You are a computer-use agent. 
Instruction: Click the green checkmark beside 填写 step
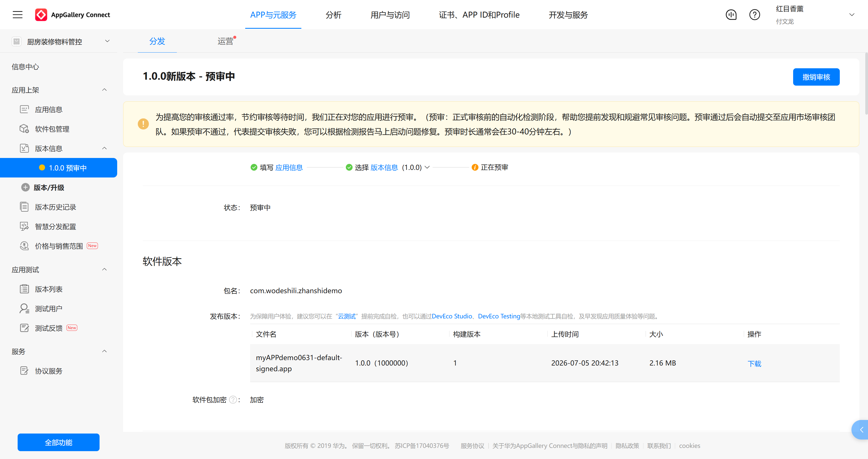coord(254,167)
